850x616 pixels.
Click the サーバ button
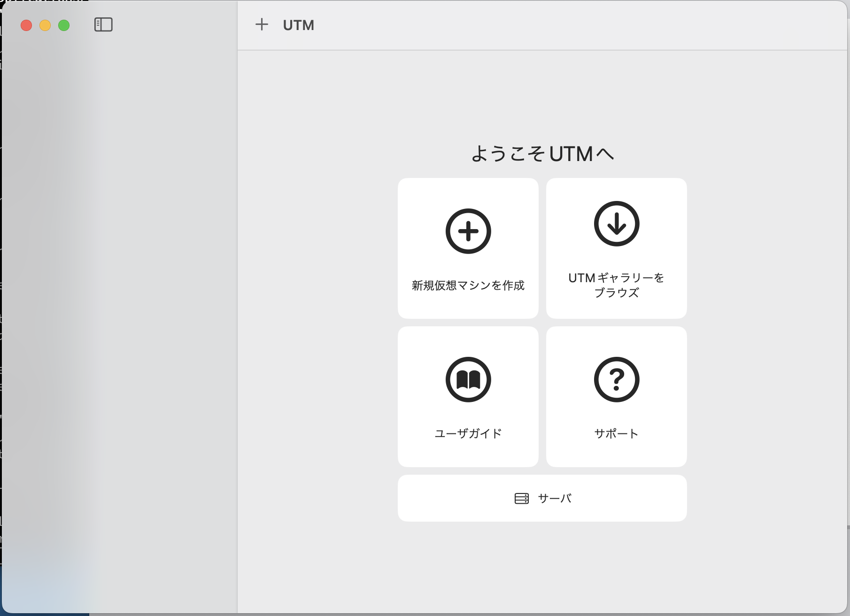542,498
